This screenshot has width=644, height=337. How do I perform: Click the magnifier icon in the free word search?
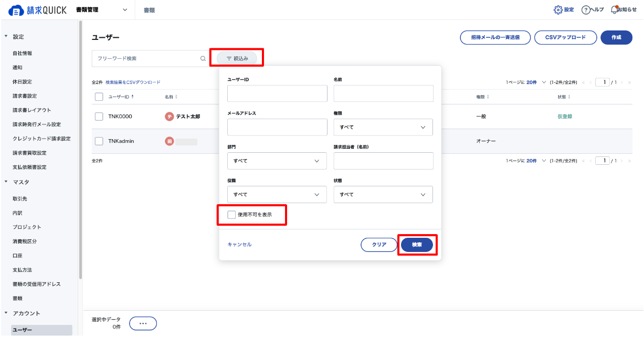pyautogui.click(x=203, y=59)
